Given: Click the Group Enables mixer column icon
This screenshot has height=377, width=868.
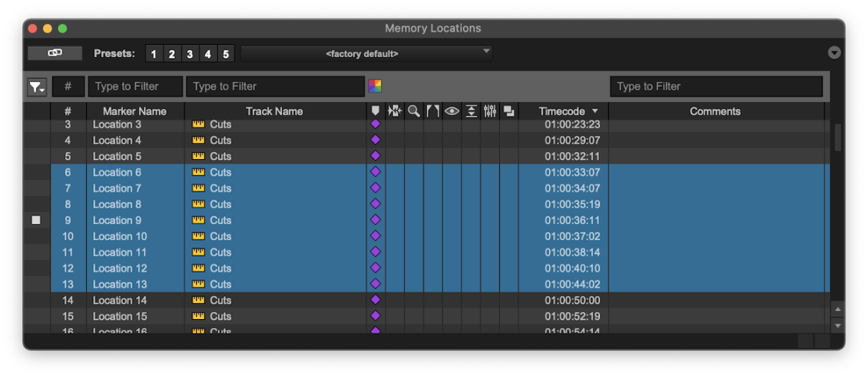Looking at the screenshot, I should click(x=490, y=111).
